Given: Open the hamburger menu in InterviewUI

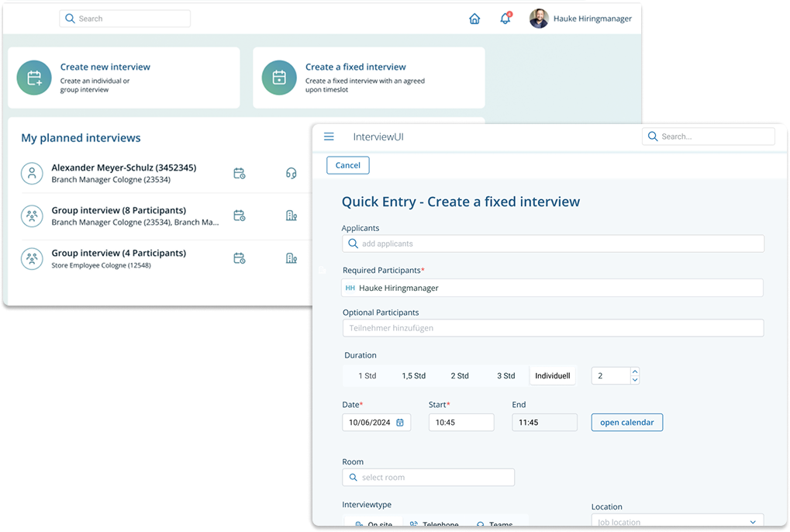Looking at the screenshot, I should click(x=329, y=136).
